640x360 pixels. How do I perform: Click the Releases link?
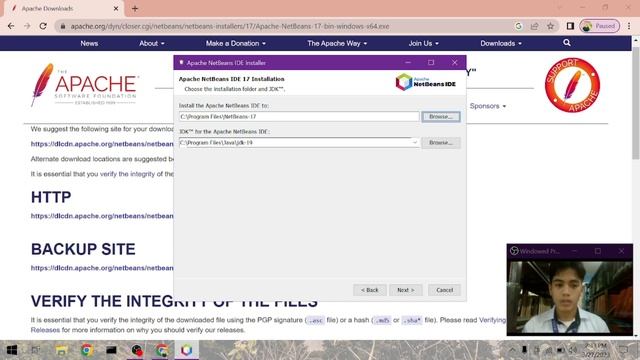[45, 330]
